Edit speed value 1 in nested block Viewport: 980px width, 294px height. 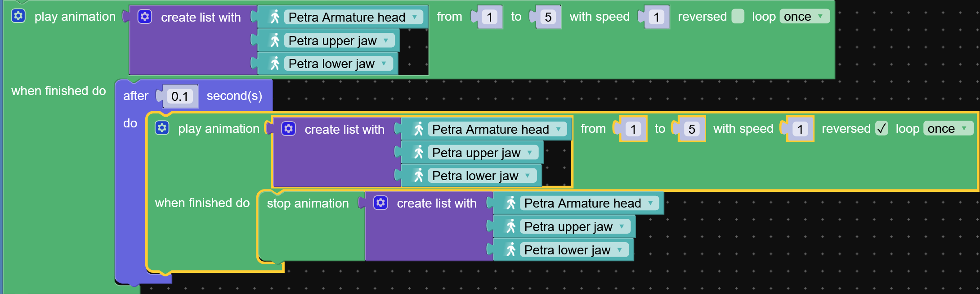point(800,129)
